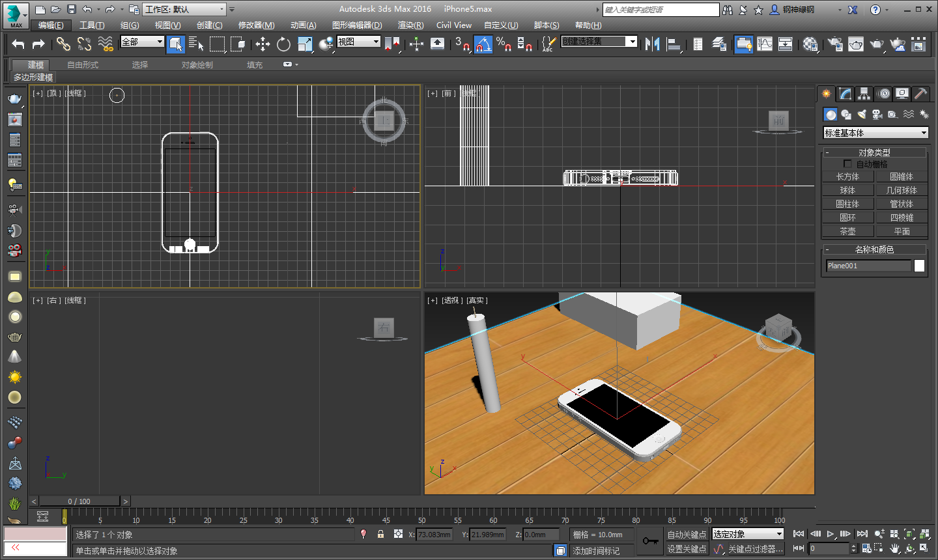Open the 对象绘制 ribbon tab
The width and height of the screenshot is (938, 560).
click(x=197, y=65)
